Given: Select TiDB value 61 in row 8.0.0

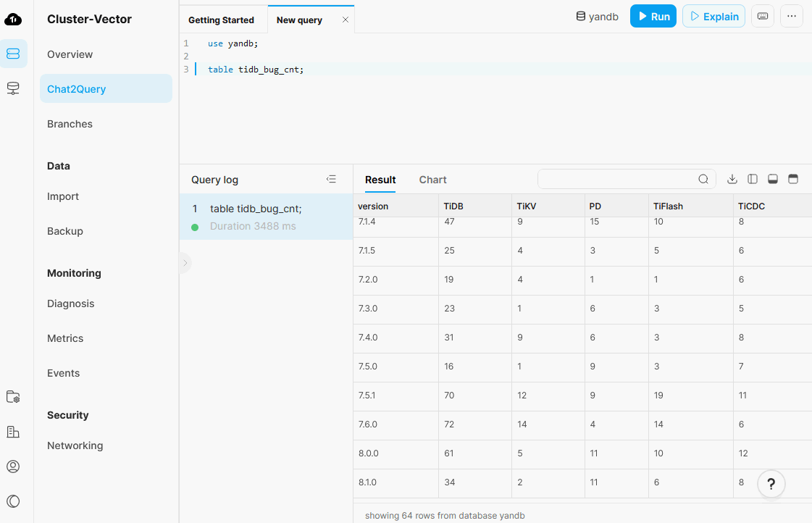Looking at the screenshot, I should pos(475,453).
